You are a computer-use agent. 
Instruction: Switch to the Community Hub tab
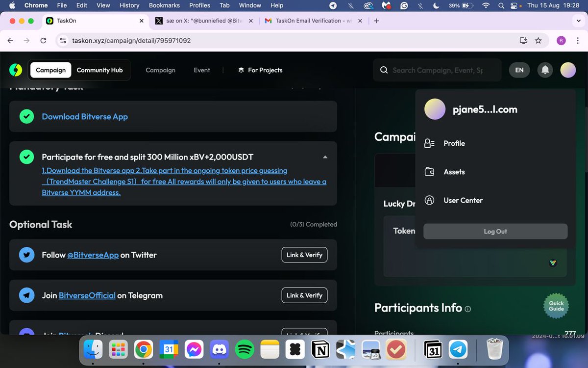pos(99,70)
